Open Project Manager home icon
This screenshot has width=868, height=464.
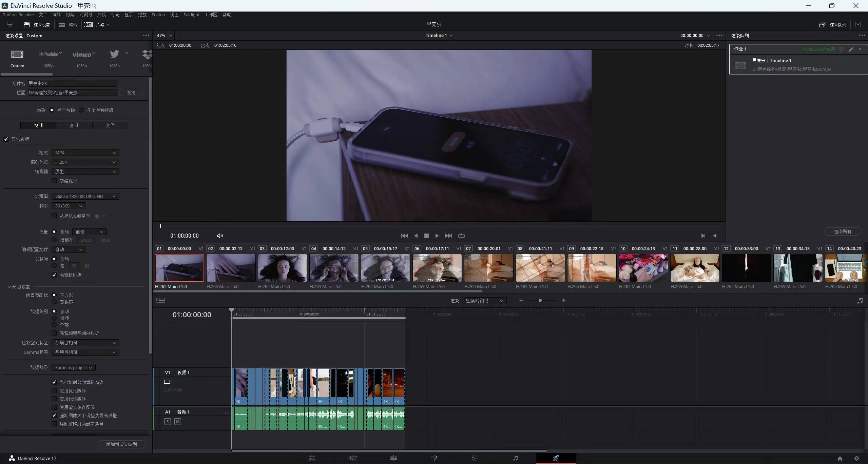pos(840,458)
